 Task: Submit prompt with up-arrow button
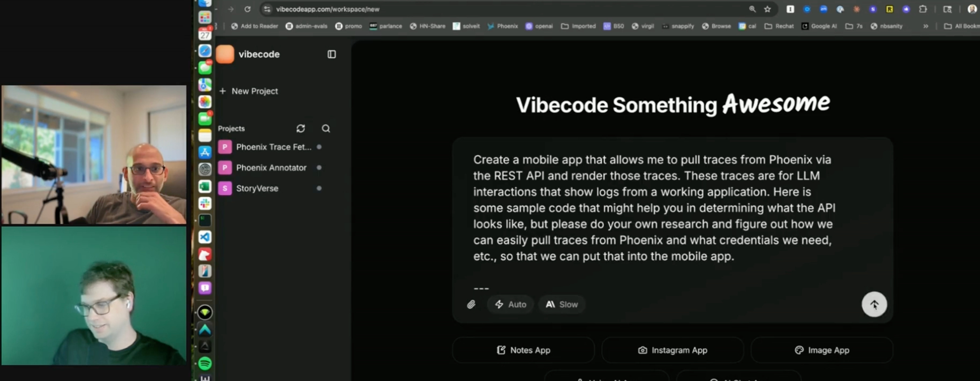tap(874, 304)
